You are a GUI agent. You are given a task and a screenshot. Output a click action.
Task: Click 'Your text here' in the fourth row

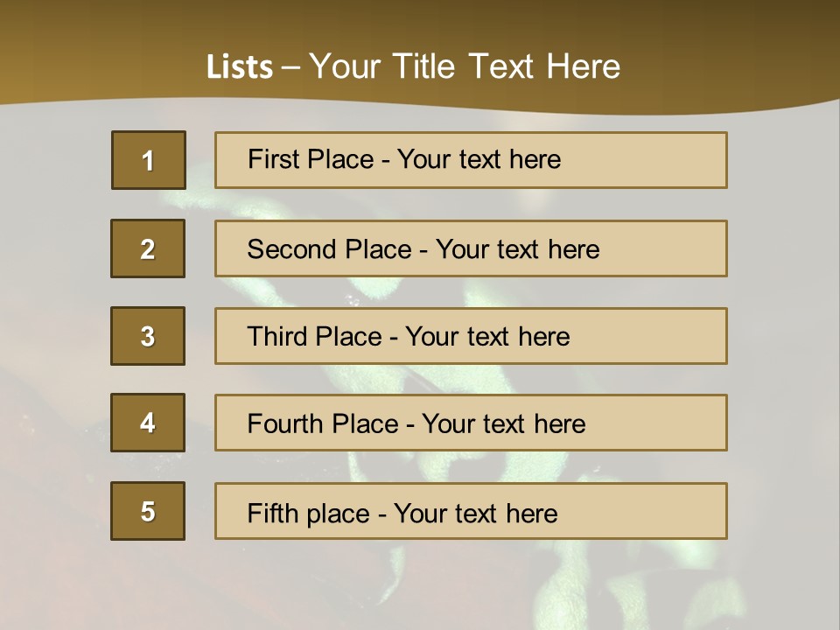[503, 424]
